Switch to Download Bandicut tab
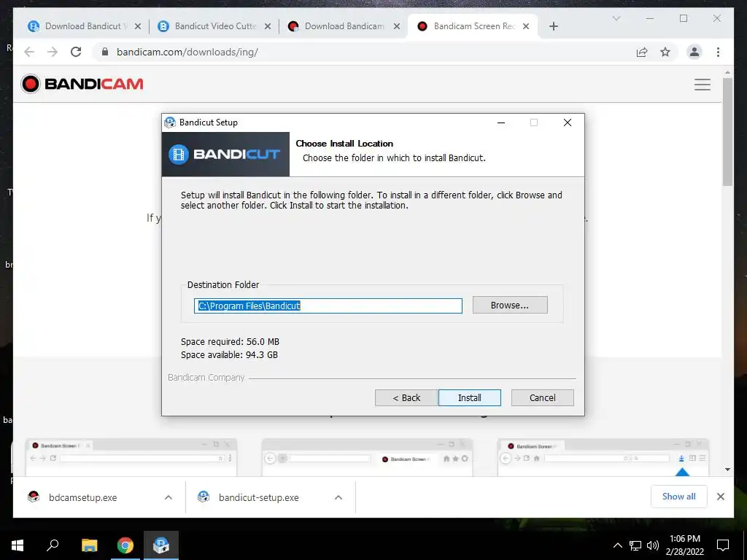Image resolution: width=747 pixels, height=560 pixels. pos(83,26)
